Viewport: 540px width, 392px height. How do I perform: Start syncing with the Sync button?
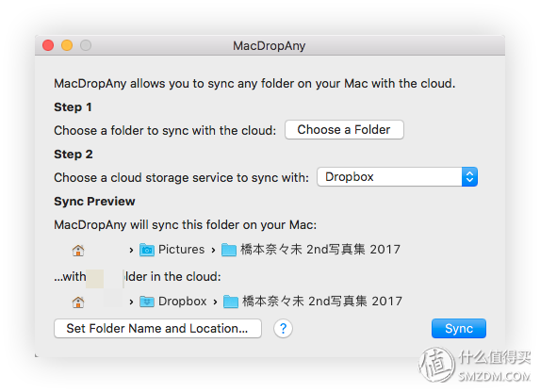[459, 329]
